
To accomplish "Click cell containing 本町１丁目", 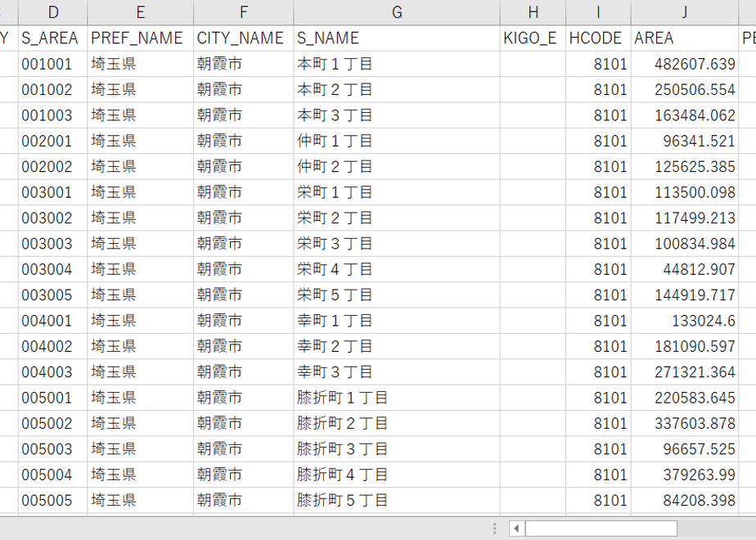I will (397, 64).
